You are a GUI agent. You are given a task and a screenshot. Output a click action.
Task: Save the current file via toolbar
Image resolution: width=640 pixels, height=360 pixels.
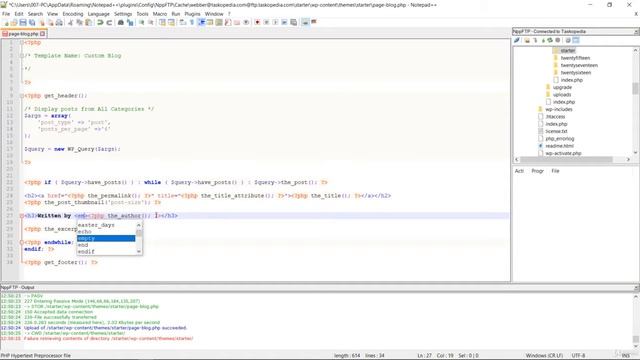[x=23, y=22]
